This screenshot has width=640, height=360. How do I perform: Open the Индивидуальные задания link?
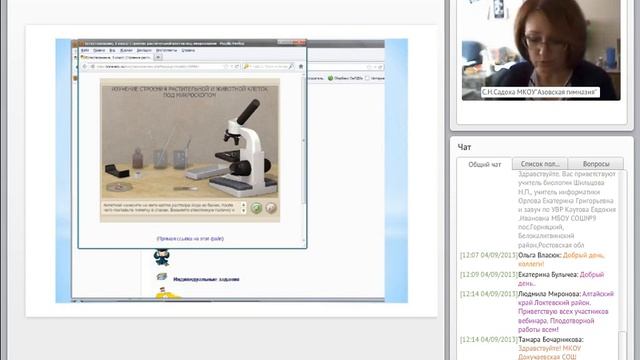tap(206, 279)
